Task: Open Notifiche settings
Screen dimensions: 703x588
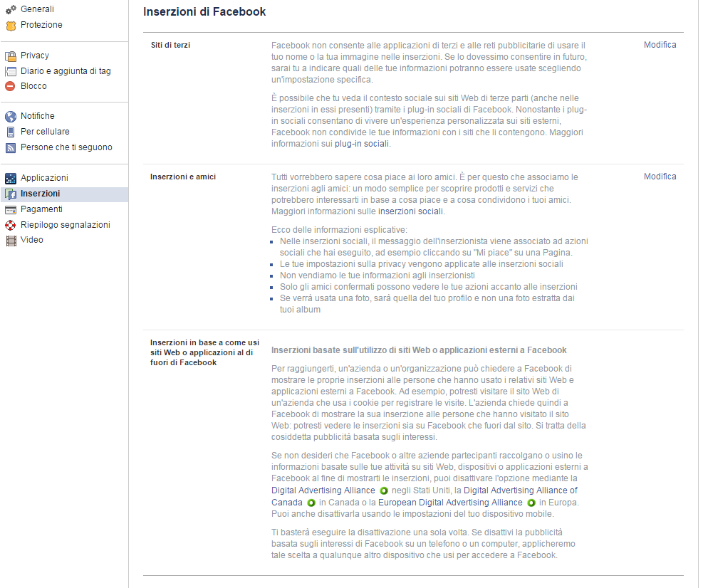Action: tap(38, 115)
